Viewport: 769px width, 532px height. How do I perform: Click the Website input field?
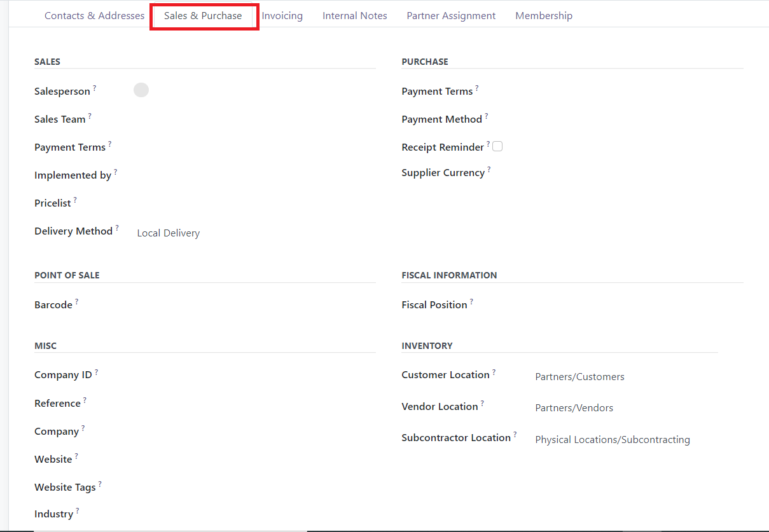coord(254,460)
